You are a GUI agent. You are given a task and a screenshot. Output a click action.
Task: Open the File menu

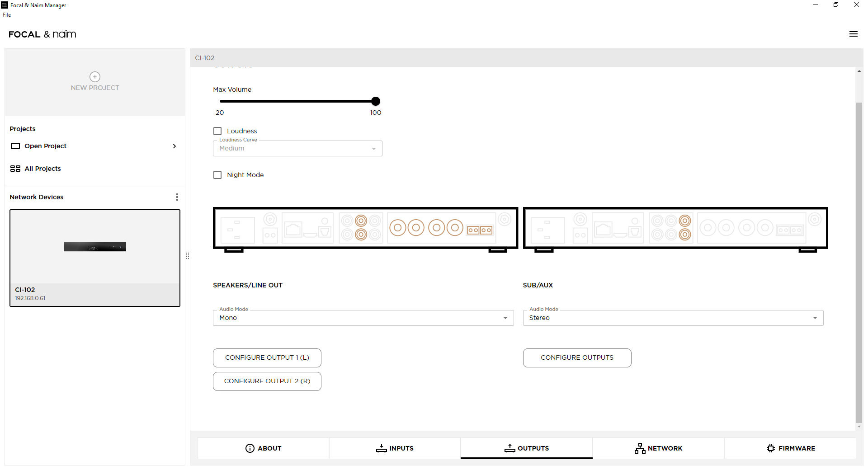coord(7,15)
